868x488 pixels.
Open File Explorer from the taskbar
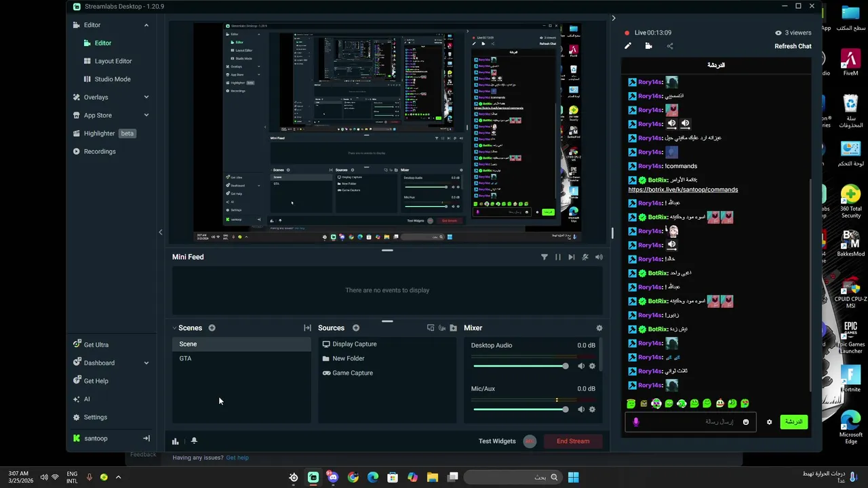coord(432,477)
